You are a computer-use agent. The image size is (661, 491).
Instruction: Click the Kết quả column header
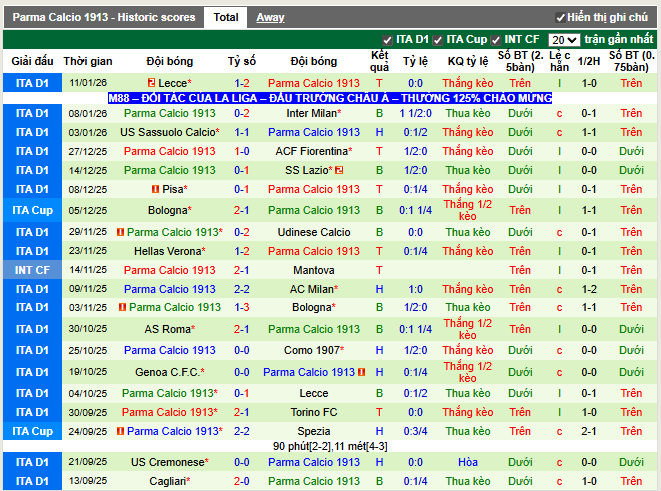click(x=379, y=62)
